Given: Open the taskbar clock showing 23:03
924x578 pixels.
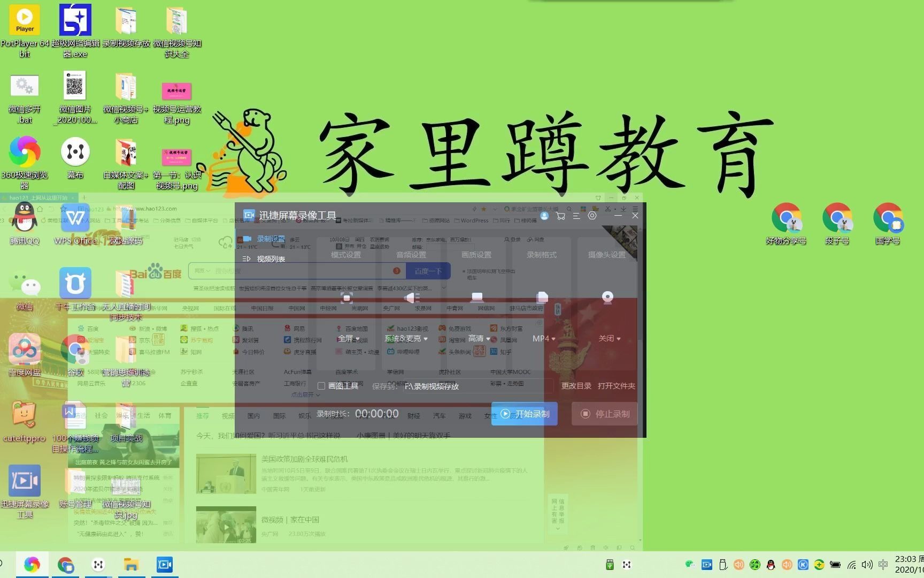Looking at the screenshot, I should [909, 565].
